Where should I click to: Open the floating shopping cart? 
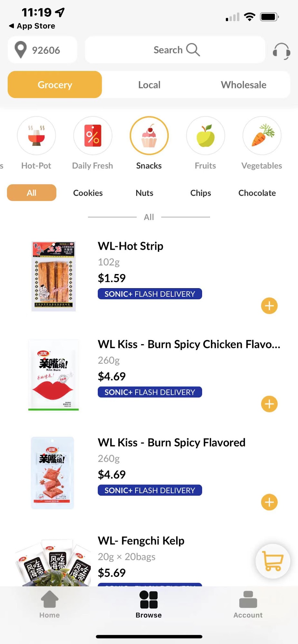tap(273, 561)
